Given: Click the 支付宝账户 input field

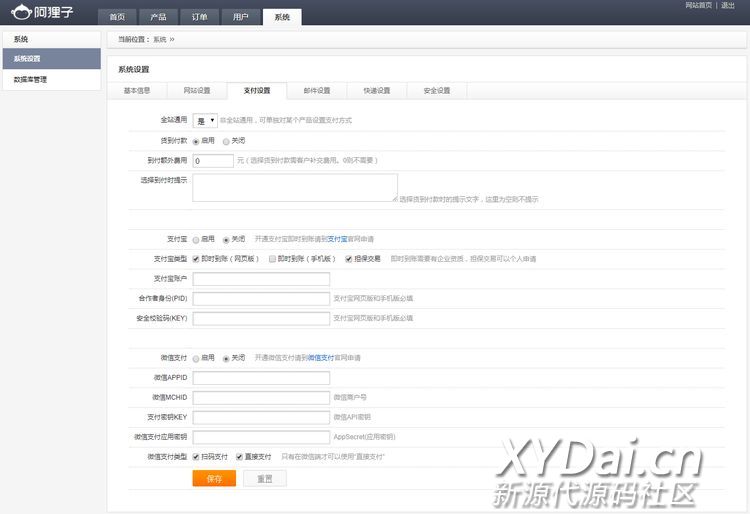Looking at the screenshot, I should 261,279.
